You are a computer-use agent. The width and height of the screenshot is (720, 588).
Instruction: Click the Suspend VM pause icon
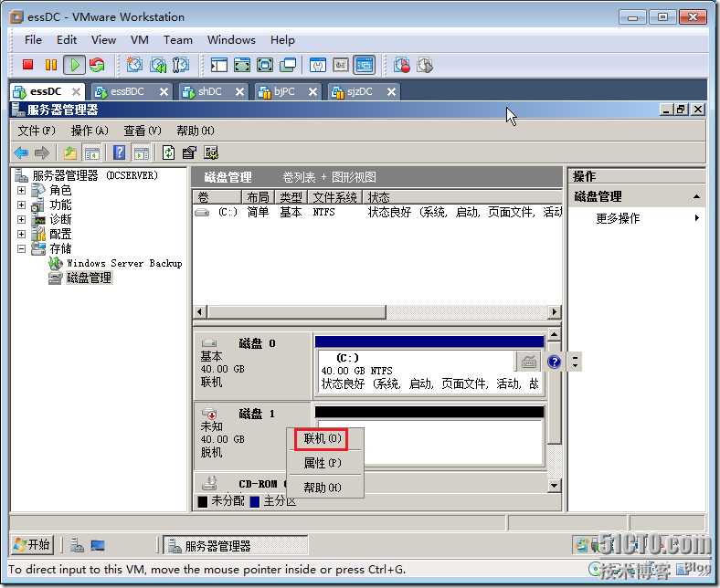(51, 65)
